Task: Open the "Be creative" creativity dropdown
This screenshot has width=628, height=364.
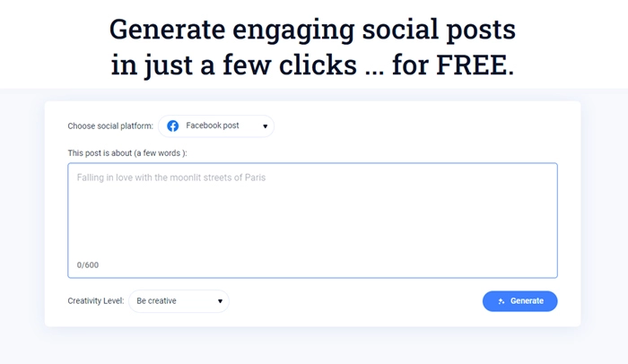Action: pyautogui.click(x=179, y=301)
